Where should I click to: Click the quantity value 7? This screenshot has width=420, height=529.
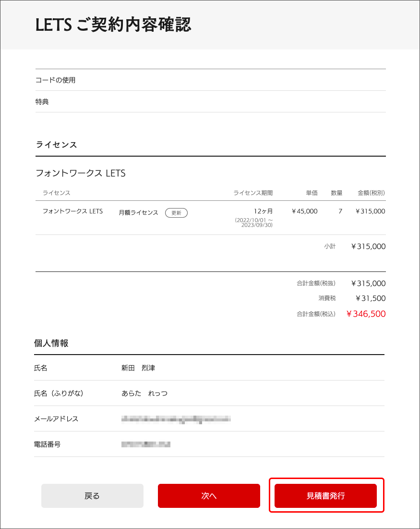point(340,211)
